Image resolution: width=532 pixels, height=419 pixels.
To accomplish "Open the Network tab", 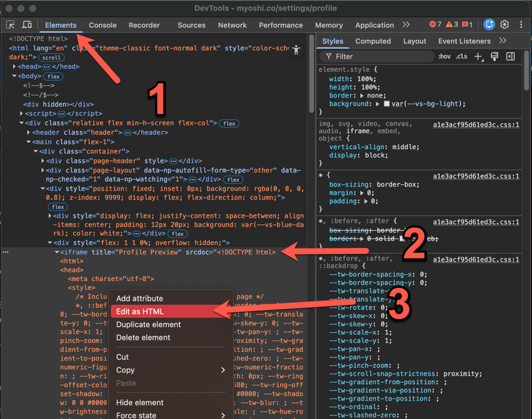I will pos(232,25).
